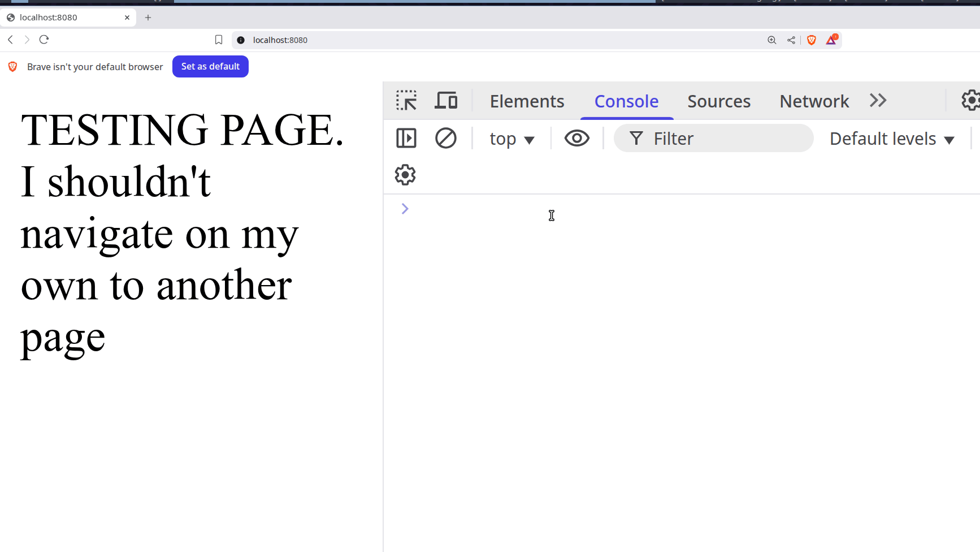Open the Default levels dropdown
This screenshot has width=980, height=552.
892,139
